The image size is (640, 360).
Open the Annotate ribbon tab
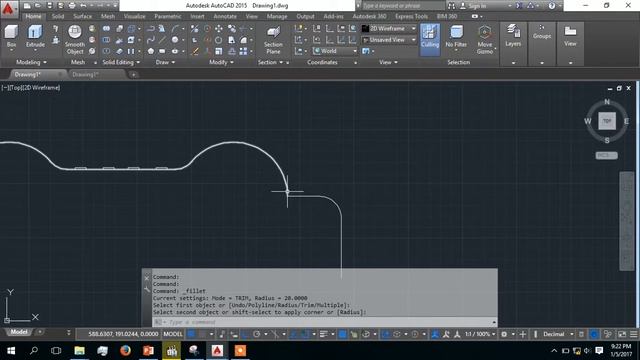click(225, 16)
